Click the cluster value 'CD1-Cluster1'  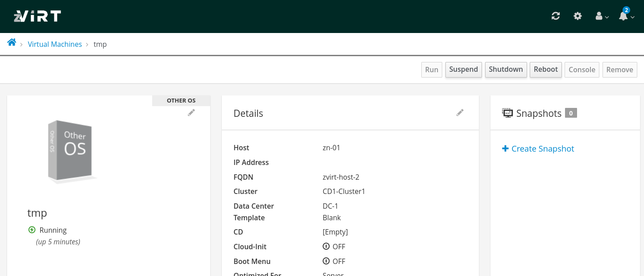click(x=344, y=191)
